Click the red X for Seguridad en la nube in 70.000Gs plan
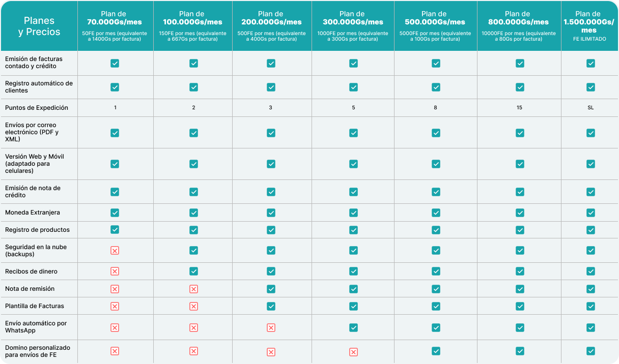The width and height of the screenshot is (619, 364). tap(115, 250)
